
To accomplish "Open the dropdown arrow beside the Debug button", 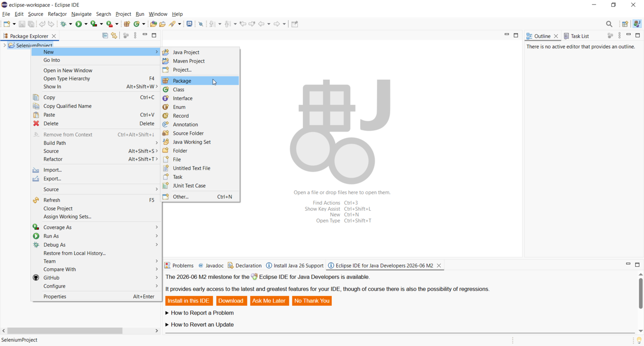I will tap(70, 25).
